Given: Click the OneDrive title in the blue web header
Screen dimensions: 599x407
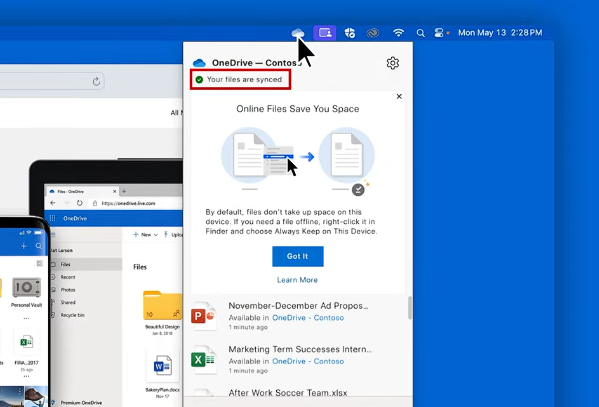Looking at the screenshot, I should (x=75, y=218).
